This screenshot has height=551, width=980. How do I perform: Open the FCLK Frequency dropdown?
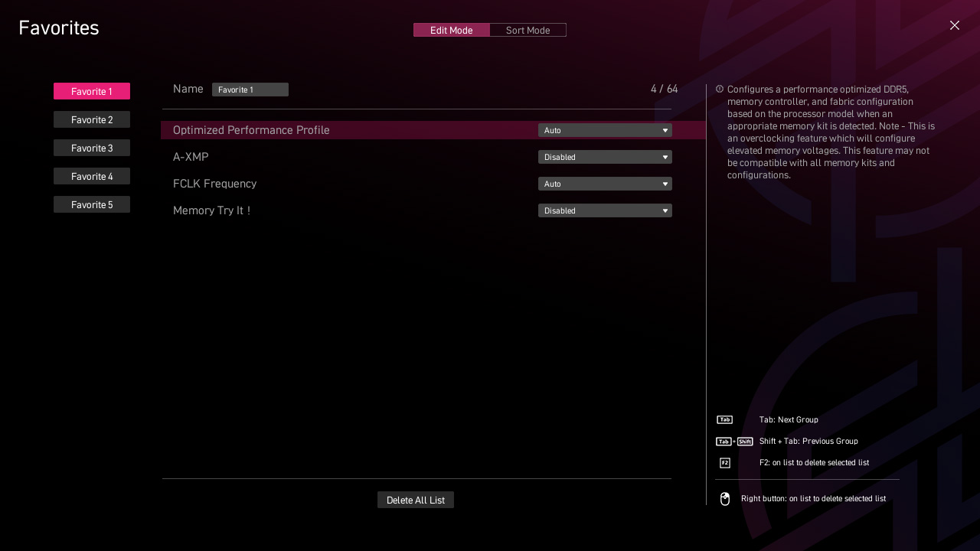(x=604, y=184)
